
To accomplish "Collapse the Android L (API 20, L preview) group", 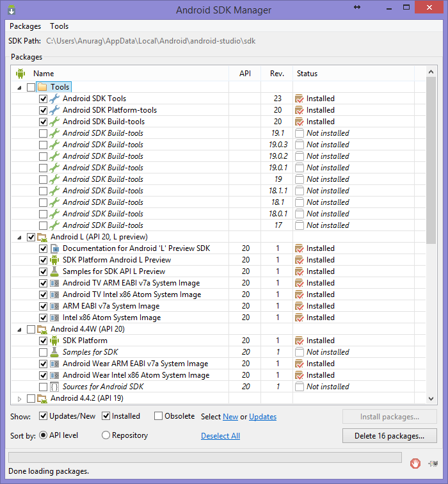I will tap(19, 238).
